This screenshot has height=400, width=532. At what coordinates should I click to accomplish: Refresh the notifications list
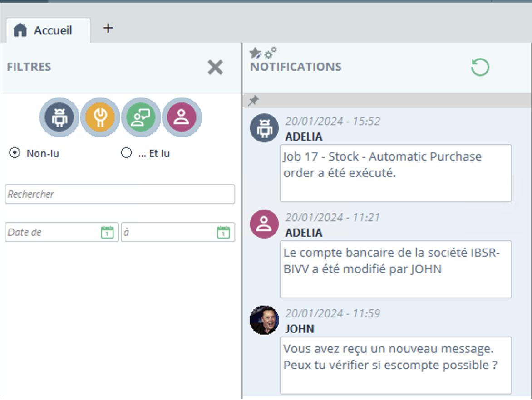480,67
